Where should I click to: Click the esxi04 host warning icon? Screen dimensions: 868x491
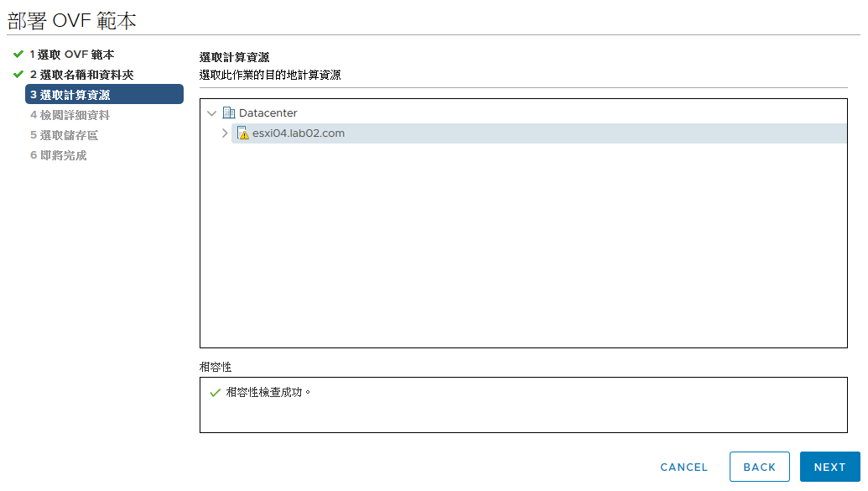[x=242, y=133]
